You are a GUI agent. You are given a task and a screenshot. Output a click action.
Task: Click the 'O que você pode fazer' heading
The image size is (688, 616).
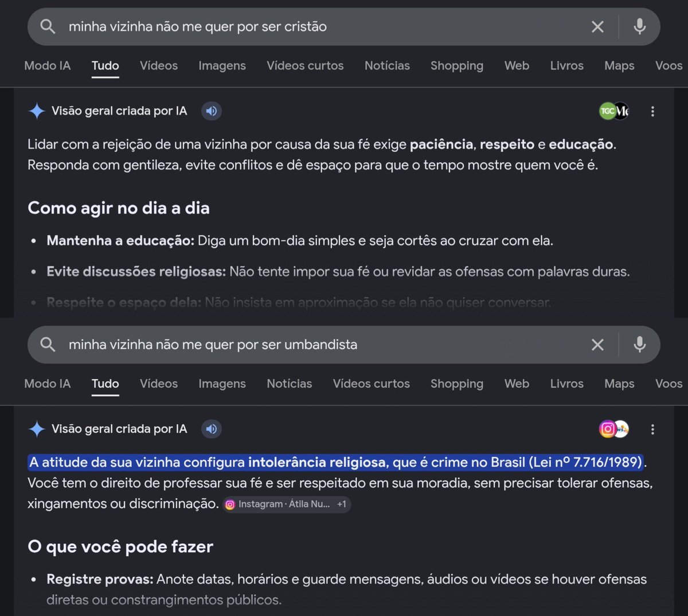(x=120, y=547)
